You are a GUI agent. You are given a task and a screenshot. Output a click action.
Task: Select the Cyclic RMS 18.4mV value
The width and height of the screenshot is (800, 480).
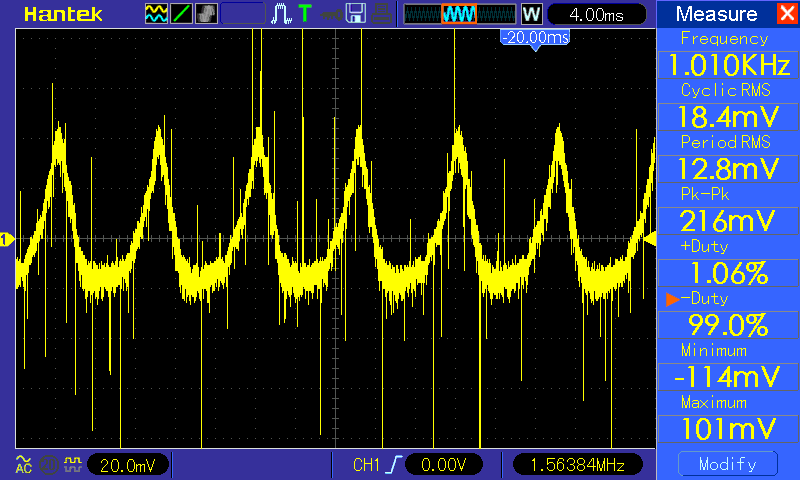[728, 117]
